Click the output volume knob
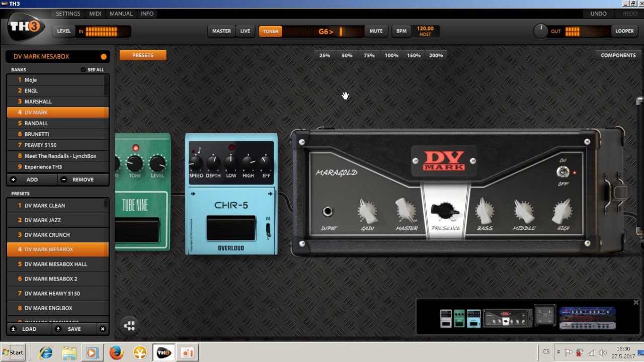 [x=540, y=31]
